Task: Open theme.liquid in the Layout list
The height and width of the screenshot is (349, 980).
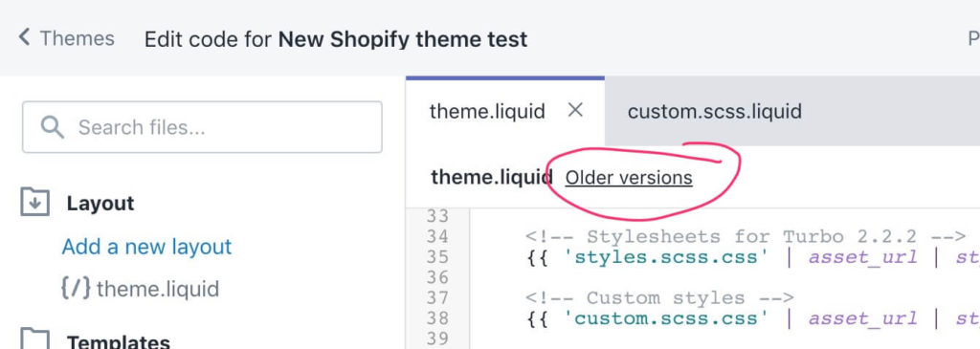Action: click(158, 289)
